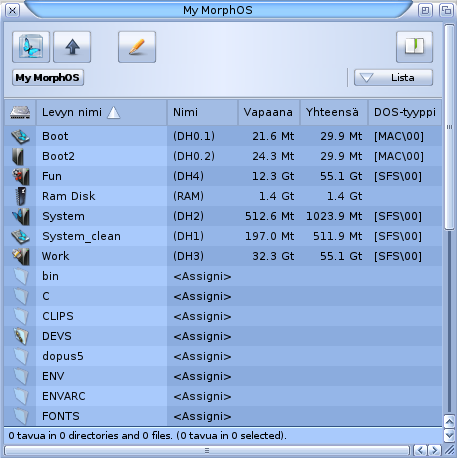Click the System_clean volume icon
This screenshot has width=457, height=458.
20,236
